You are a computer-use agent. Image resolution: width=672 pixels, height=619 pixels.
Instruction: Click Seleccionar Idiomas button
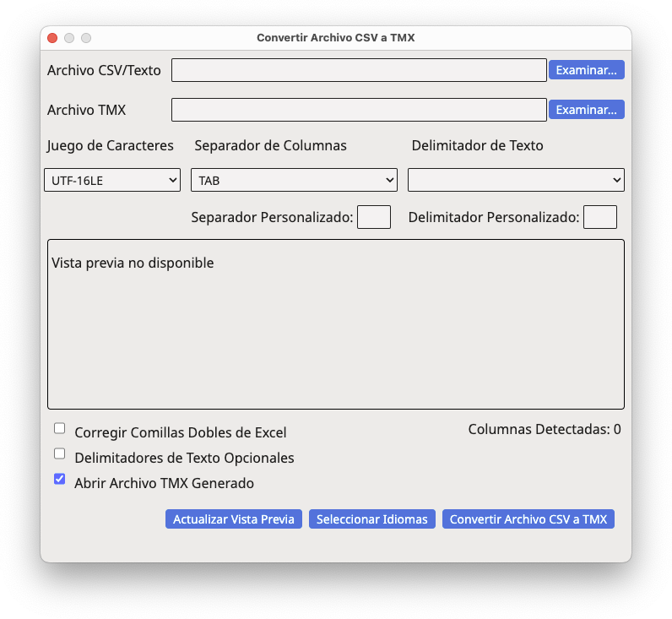click(x=372, y=519)
